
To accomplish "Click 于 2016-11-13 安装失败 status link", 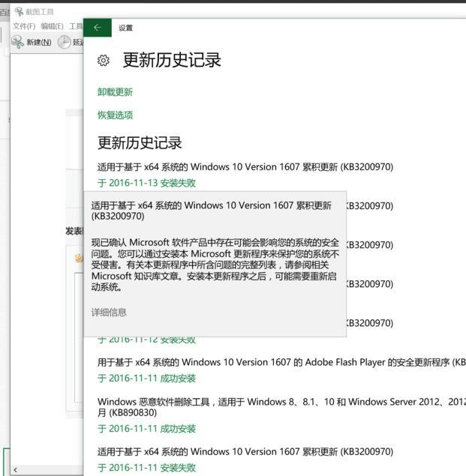I will pos(146,183).
